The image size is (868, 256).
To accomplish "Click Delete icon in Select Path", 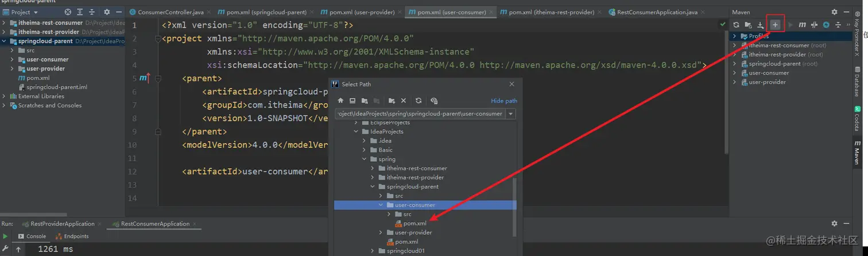I will (x=404, y=100).
